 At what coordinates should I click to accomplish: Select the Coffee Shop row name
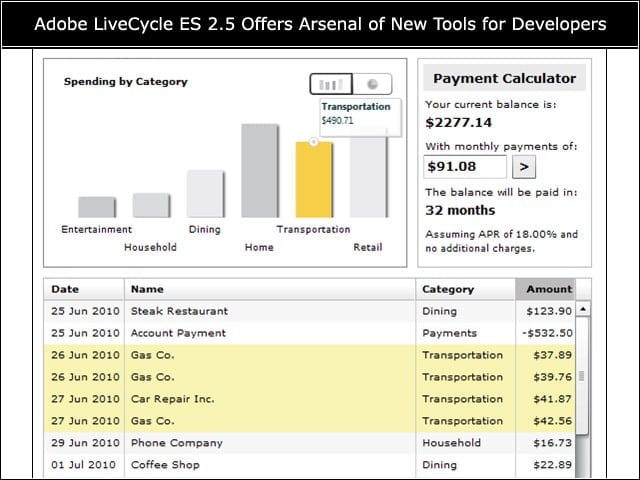coord(165,465)
